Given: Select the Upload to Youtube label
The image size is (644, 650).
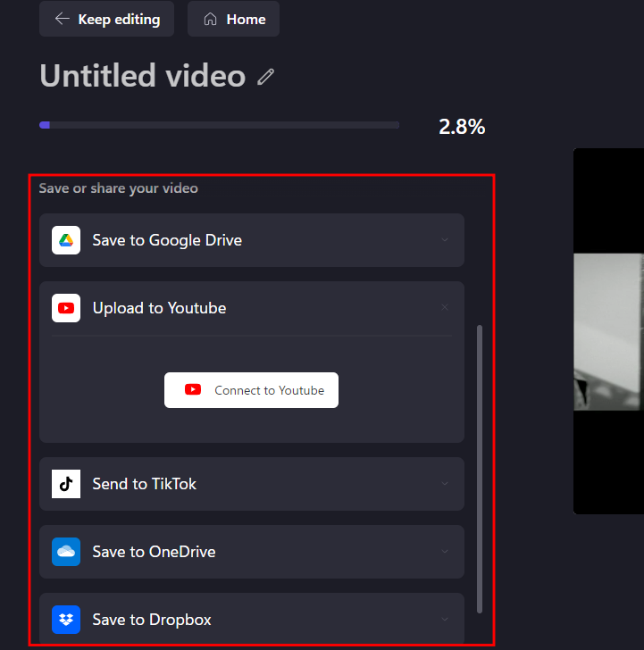Looking at the screenshot, I should 159,308.
